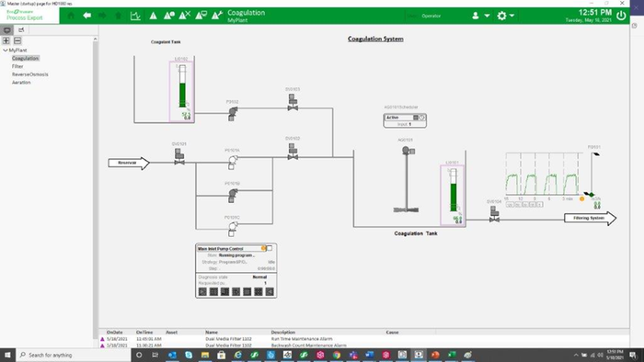The width and height of the screenshot is (644, 362).
Task: Click the first trend time-range button
Action: [510, 204]
